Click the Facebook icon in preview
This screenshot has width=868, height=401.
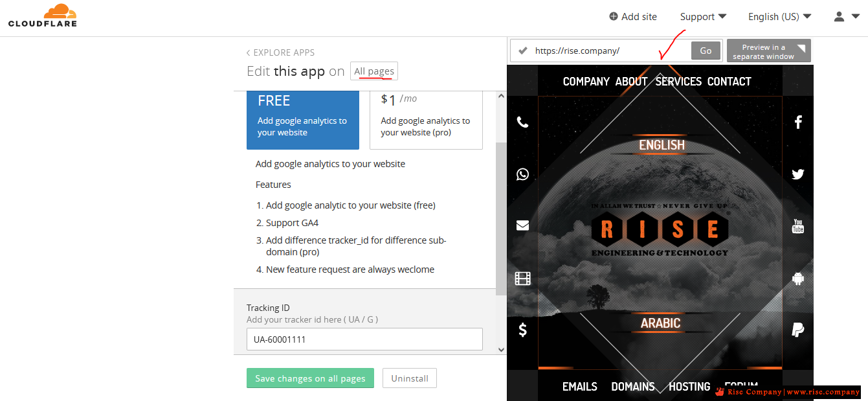(x=798, y=122)
